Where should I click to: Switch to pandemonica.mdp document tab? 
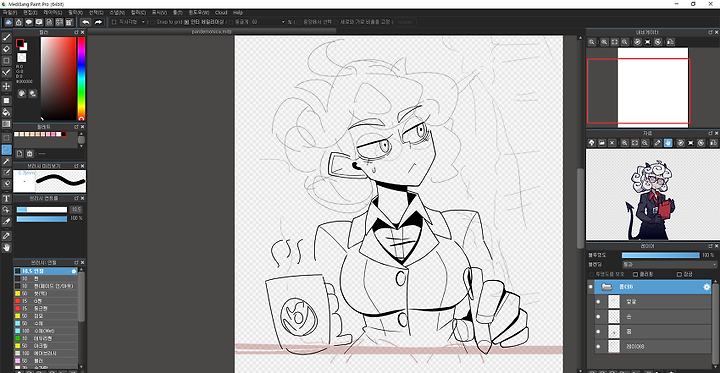coord(212,31)
